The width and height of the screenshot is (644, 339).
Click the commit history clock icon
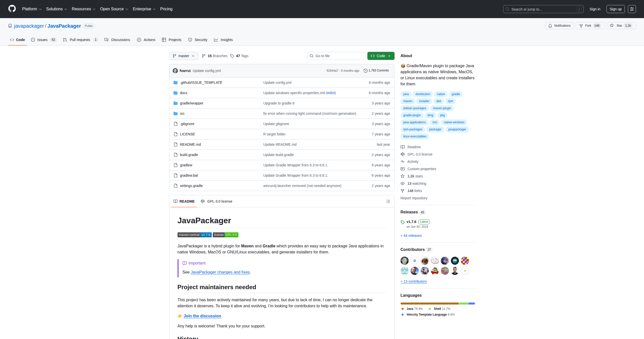365,71
